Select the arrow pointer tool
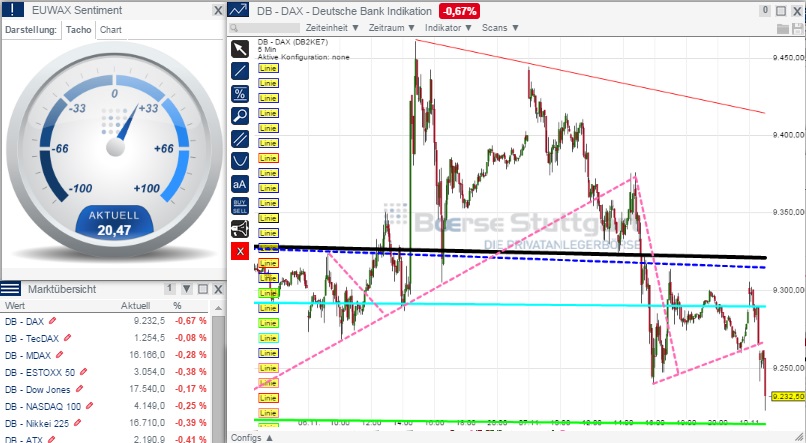 [240, 49]
